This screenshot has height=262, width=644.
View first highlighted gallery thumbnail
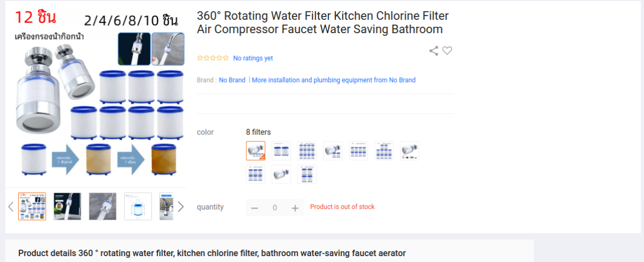(32, 206)
